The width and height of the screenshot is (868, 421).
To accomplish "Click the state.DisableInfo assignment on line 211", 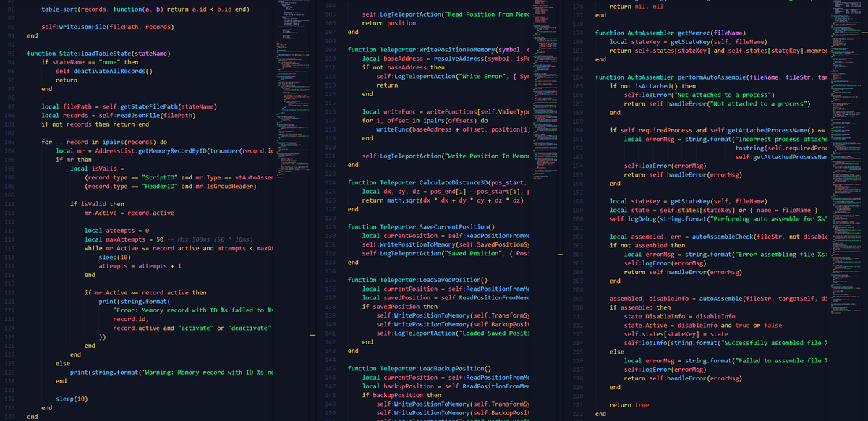I will pos(679,316).
